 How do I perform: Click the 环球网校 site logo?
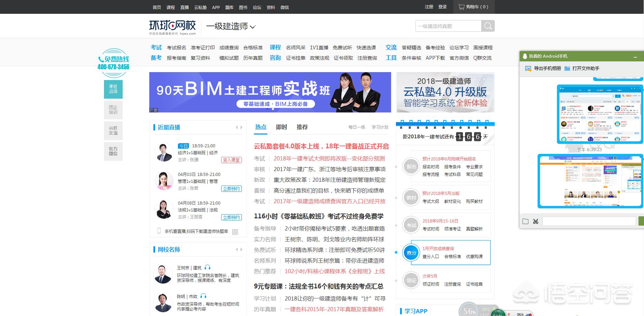[x=172, y=27]
